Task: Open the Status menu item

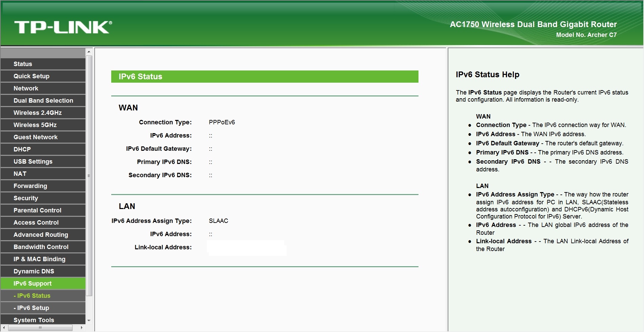Action: [43, 64]
